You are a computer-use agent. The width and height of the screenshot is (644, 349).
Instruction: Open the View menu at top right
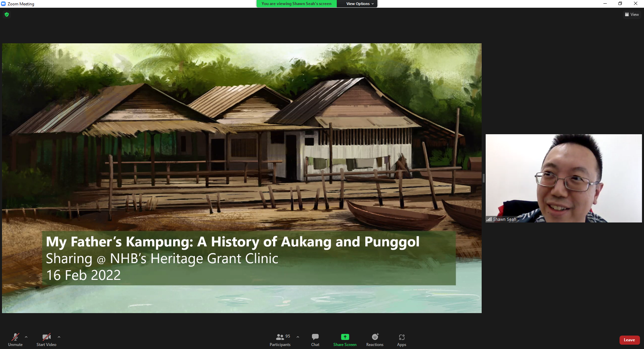(632, 14)
